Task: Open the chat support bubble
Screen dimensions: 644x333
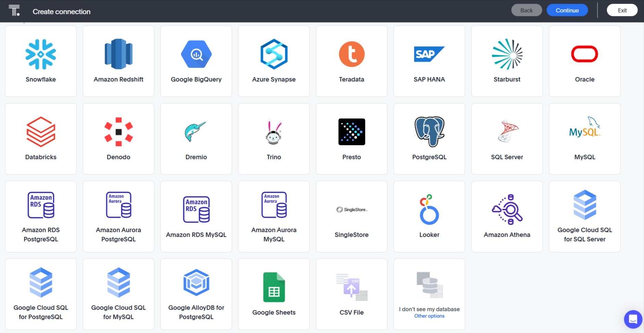Action: tap(633, 319)
